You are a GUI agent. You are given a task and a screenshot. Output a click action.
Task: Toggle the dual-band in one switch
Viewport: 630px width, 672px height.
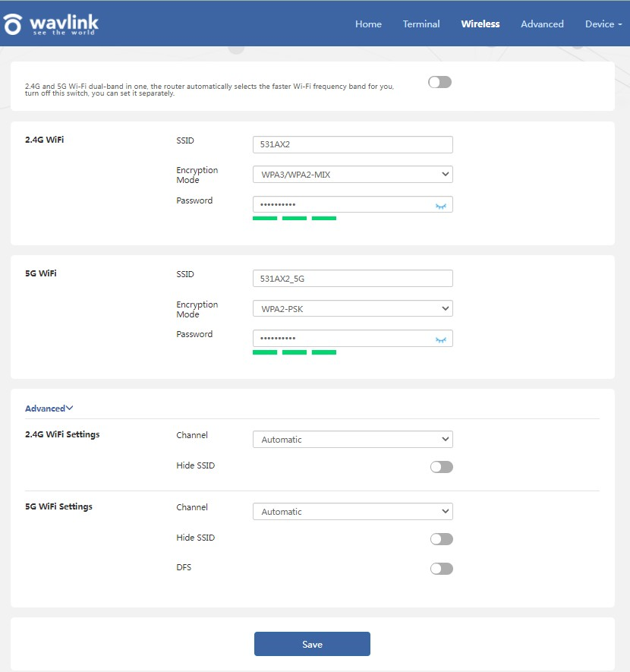pos(439,82)
